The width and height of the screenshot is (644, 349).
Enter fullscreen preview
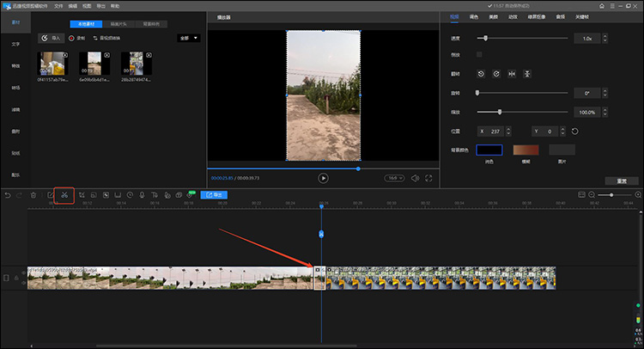coord(428,178)
